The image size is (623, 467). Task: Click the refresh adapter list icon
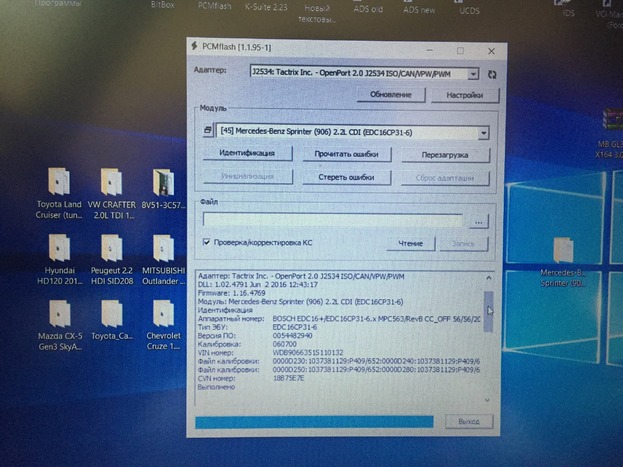[x=489, y=73]
